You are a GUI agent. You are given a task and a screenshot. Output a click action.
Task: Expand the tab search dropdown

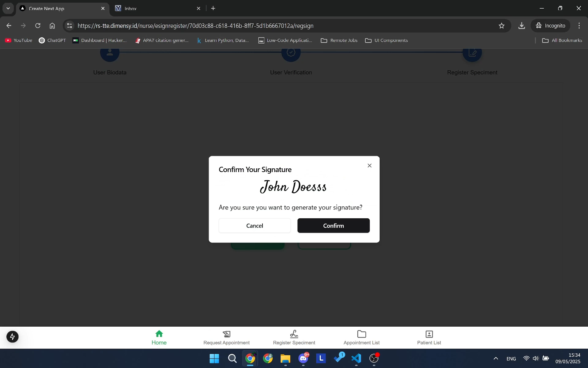click(x=8, y=8)
